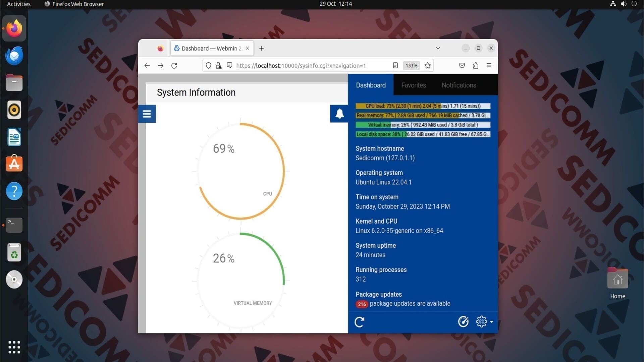Click the CPU load progress bar

pos(423,106)
